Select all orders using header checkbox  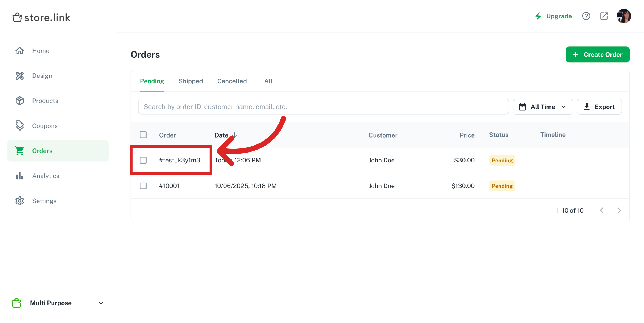(x=143, y=135)
